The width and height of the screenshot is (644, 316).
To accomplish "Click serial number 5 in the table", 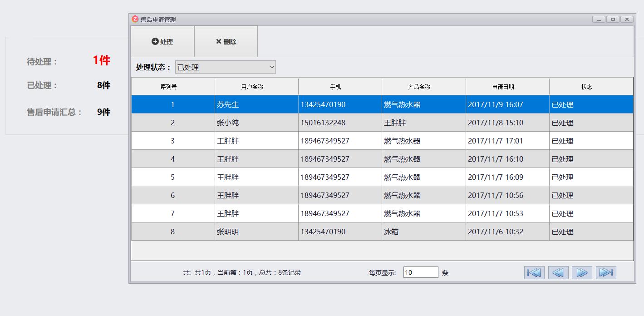I will pos(172,177).
